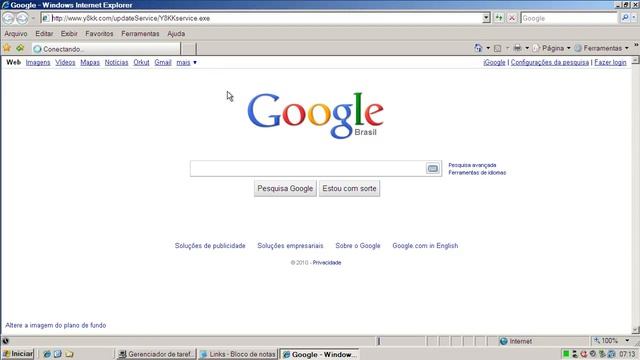Click the virtual keyboard icon in search field
640x360 pixels.
(433, 169)
